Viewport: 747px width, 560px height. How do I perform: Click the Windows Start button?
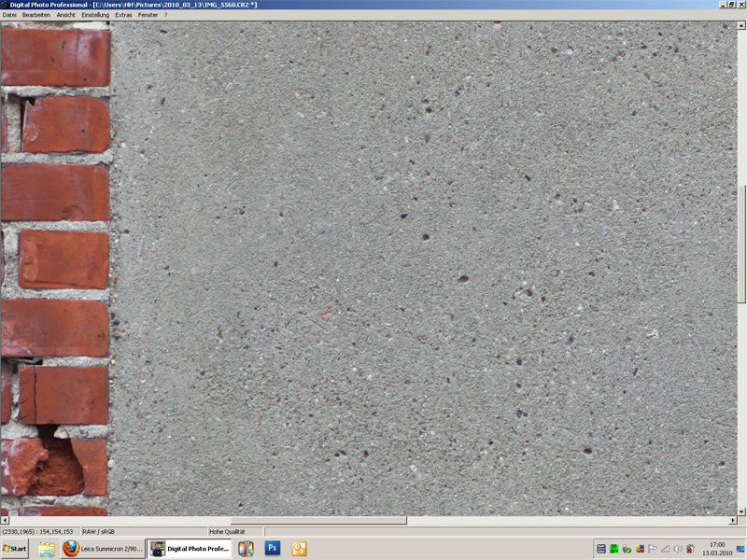click(x=15, y=549)
